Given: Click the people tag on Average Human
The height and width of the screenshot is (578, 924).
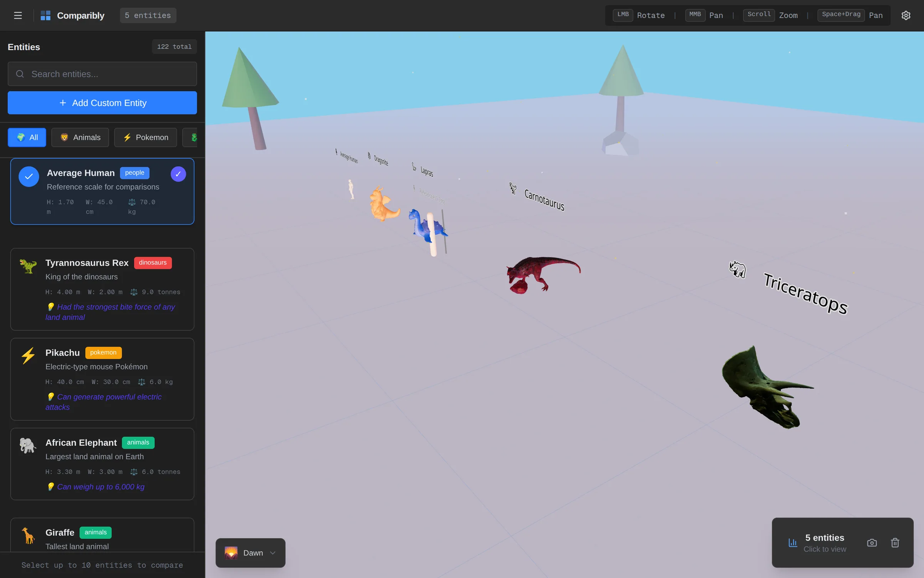Looking at the screenshot, I should tap(134, 173).
